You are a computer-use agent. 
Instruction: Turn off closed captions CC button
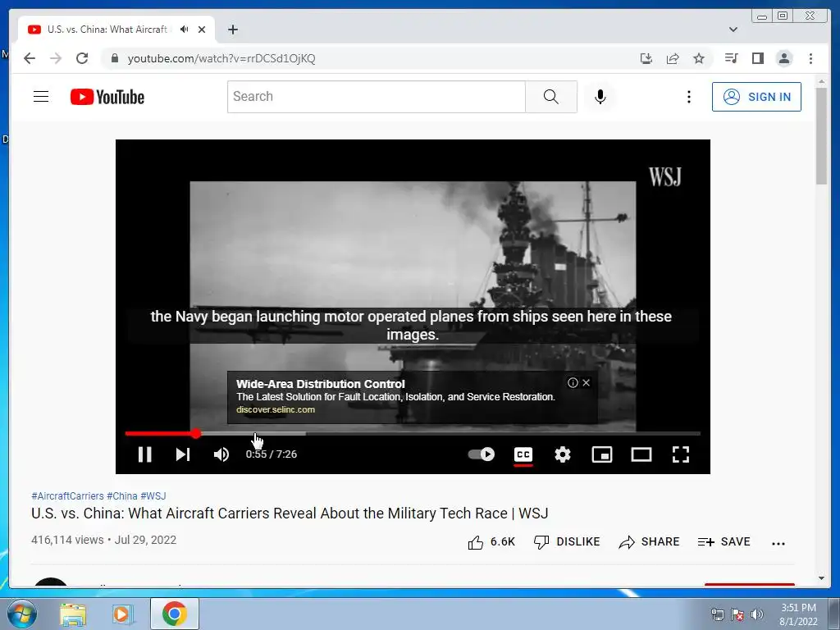(523, 454)
